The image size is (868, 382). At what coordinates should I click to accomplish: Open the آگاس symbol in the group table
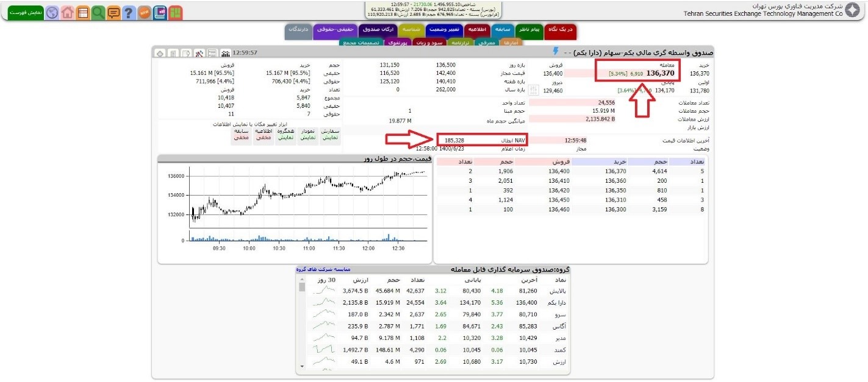click(560, 326)
